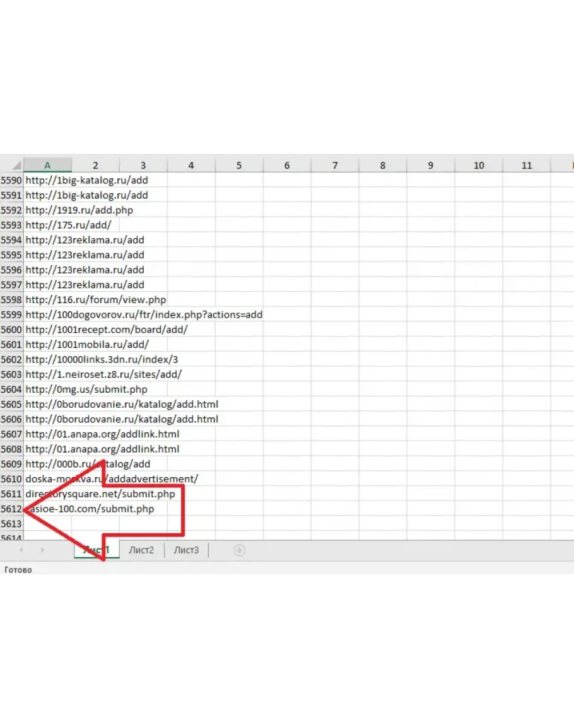Click the next sheet navigation arrow

pyautogui.click(x=43, y=550)
